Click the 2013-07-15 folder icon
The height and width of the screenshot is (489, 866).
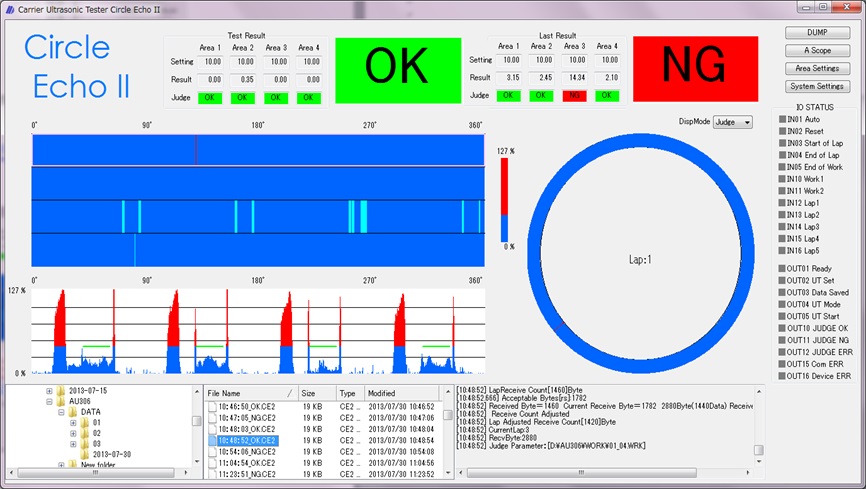[61, 391]
